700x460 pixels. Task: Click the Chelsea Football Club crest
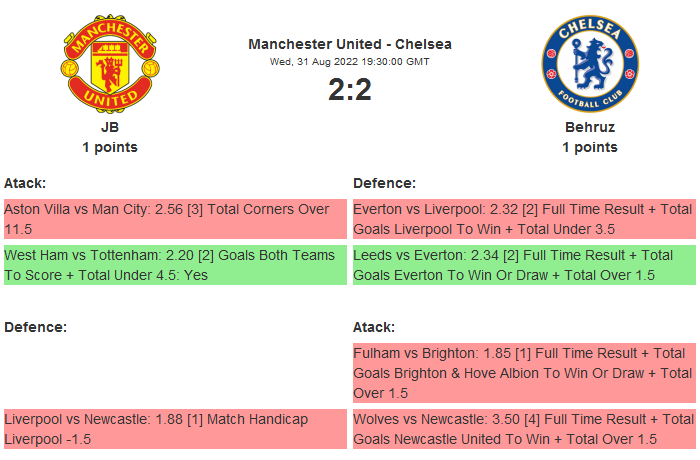click(x=589, y=66)
